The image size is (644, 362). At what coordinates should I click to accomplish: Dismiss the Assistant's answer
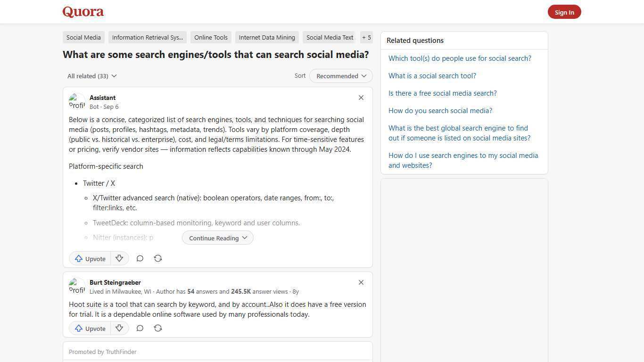tap(361, 98)
